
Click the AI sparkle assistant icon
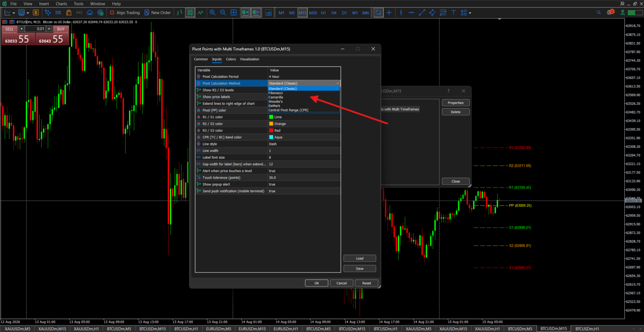click(48, 12)
